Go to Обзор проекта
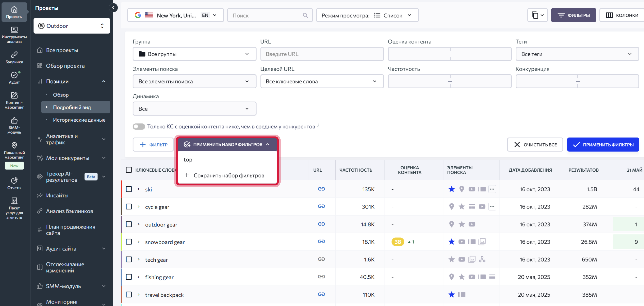The image size is (644, 306). tap(65, 66)
